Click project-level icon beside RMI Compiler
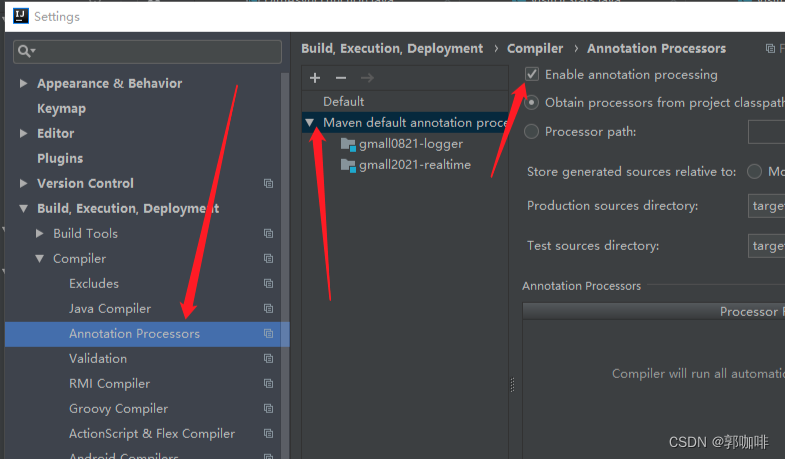 268,384
